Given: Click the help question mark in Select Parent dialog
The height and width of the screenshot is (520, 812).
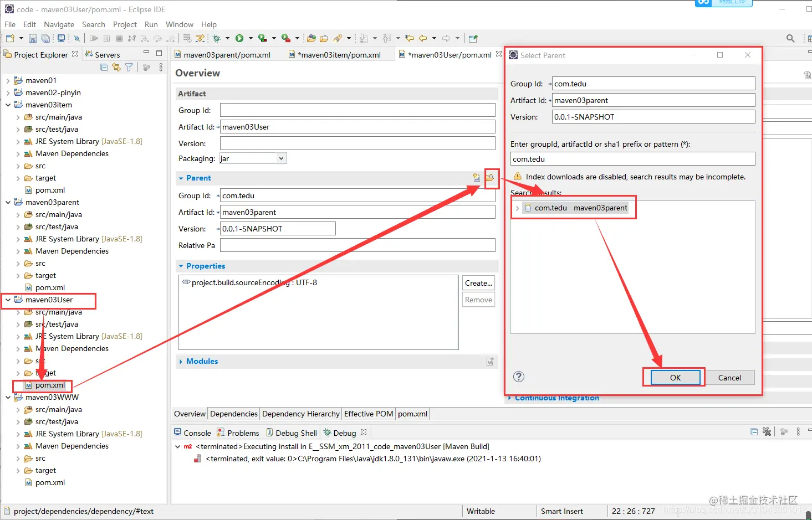Looking at the screenshot, I should pyautogui.click(x=519, y=377).
